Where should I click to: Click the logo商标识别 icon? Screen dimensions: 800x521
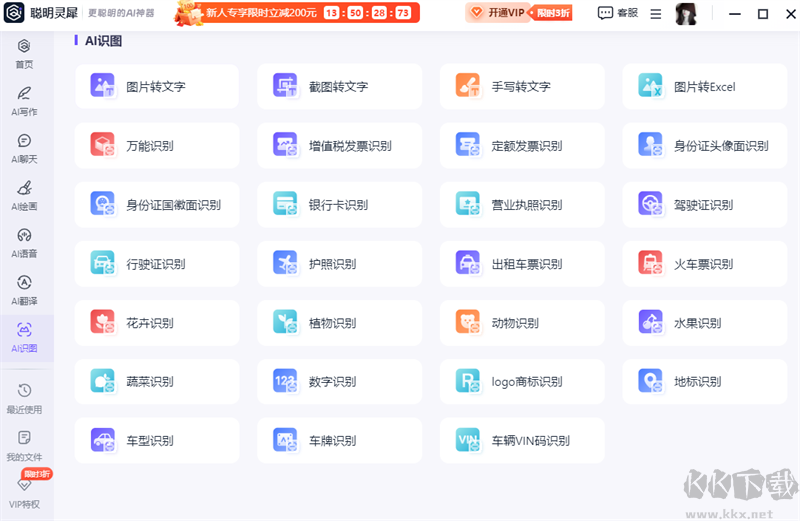(x=468, y=381)
